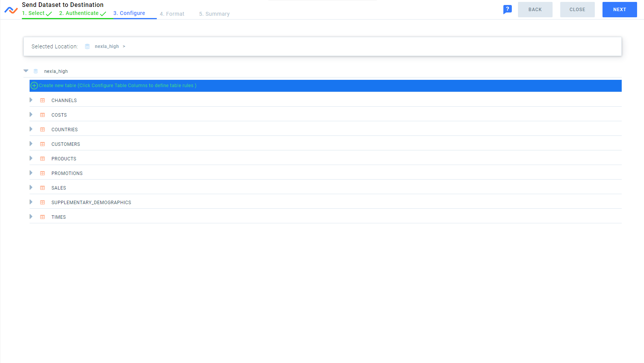Click the PROMOTIONS table icon

(43, 173)
